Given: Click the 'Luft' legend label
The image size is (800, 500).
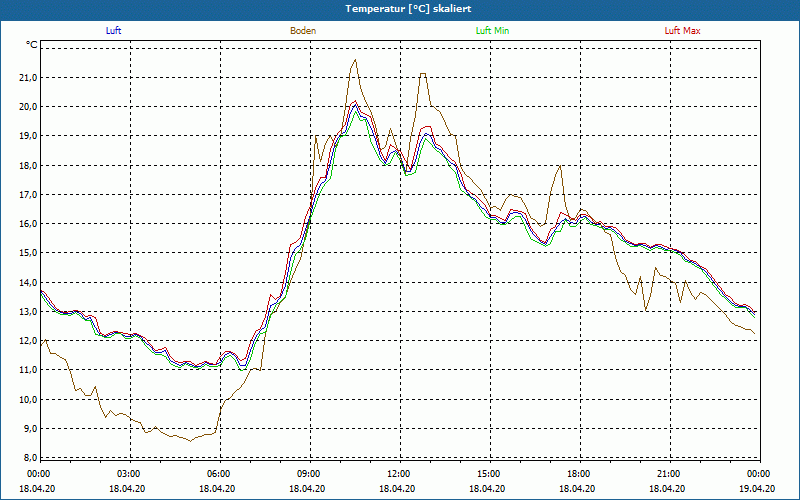Looking at the screenshot, I should tap(113, 31).
